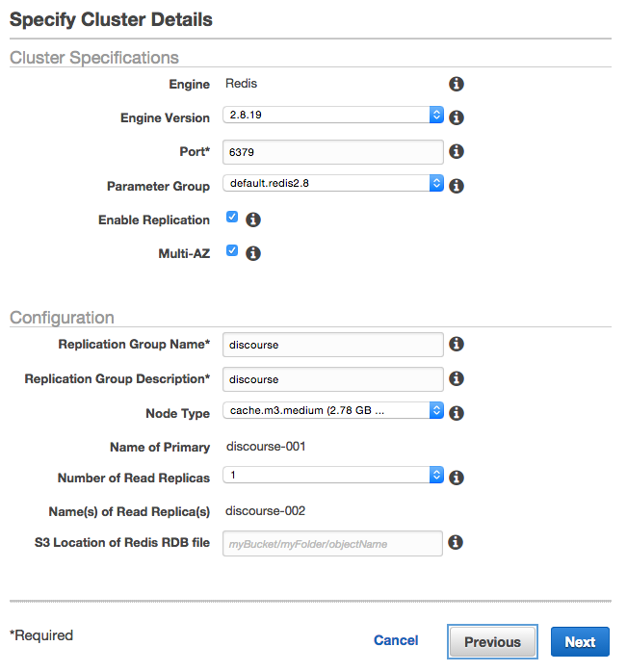Click the Replication Group Description* label
This screenshot has width=627, height=672.
pyautogui.click(x=118, y=379)
